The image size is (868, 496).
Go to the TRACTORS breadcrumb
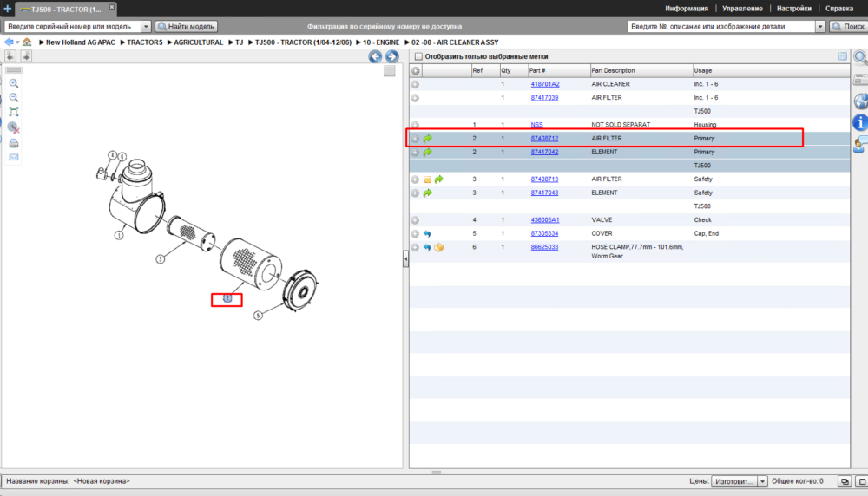pos(145,42)
